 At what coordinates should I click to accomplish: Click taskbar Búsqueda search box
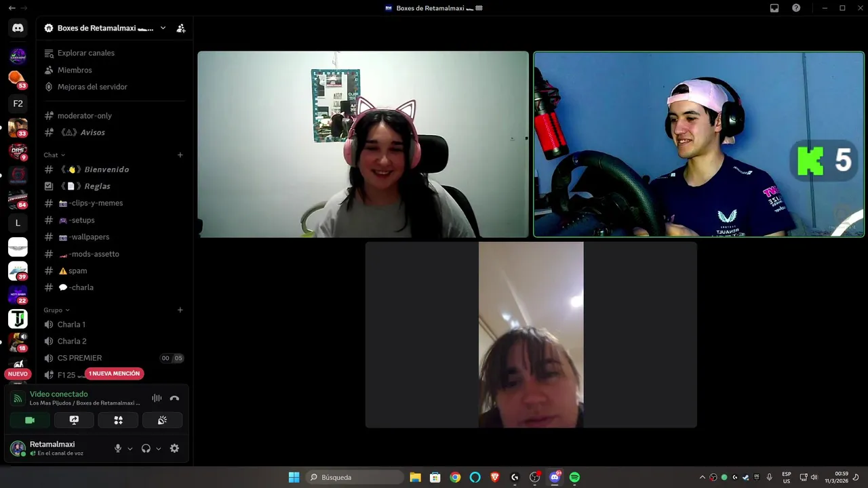[x=355, y=477]
